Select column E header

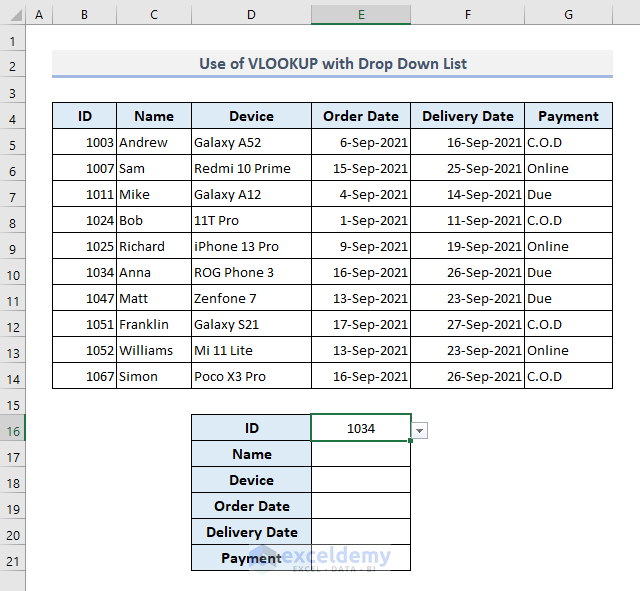[x=361, y=15]
